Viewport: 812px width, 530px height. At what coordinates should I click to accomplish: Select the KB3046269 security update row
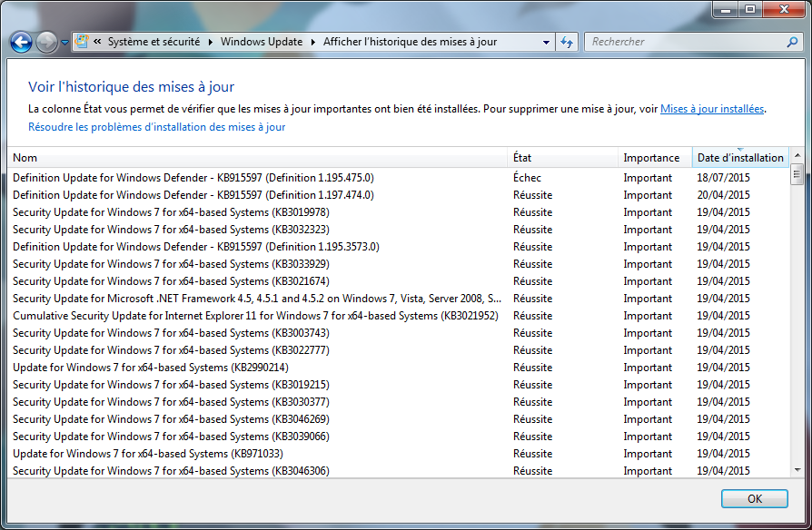(x=399, y=419)
